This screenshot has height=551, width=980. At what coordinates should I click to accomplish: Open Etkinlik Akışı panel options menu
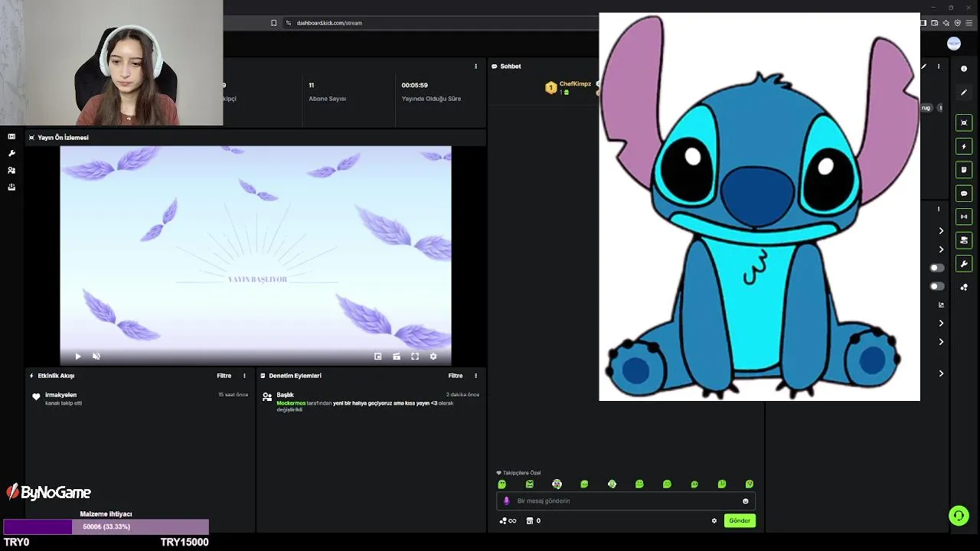(x=244, y=376)
